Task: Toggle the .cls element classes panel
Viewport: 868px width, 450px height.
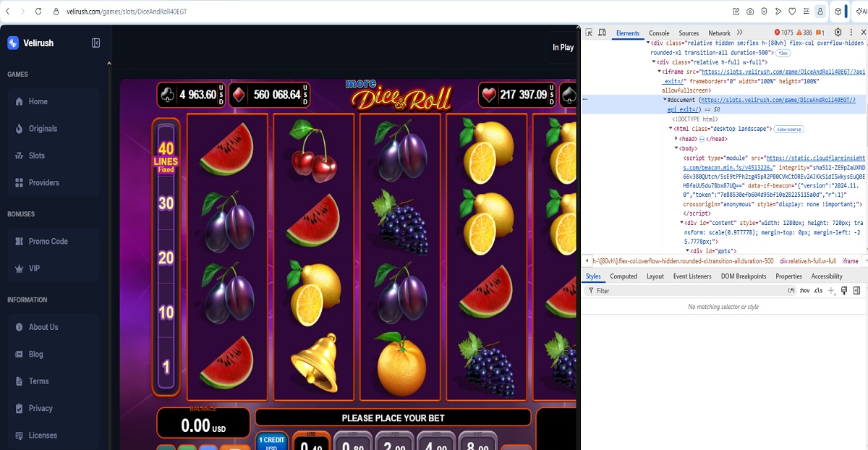Action: coord(818,291)
